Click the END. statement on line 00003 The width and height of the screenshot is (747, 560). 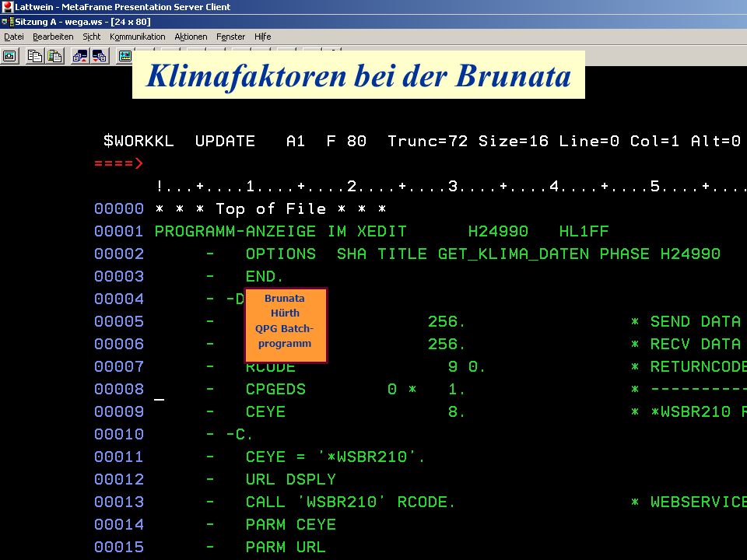pos(265,277)
